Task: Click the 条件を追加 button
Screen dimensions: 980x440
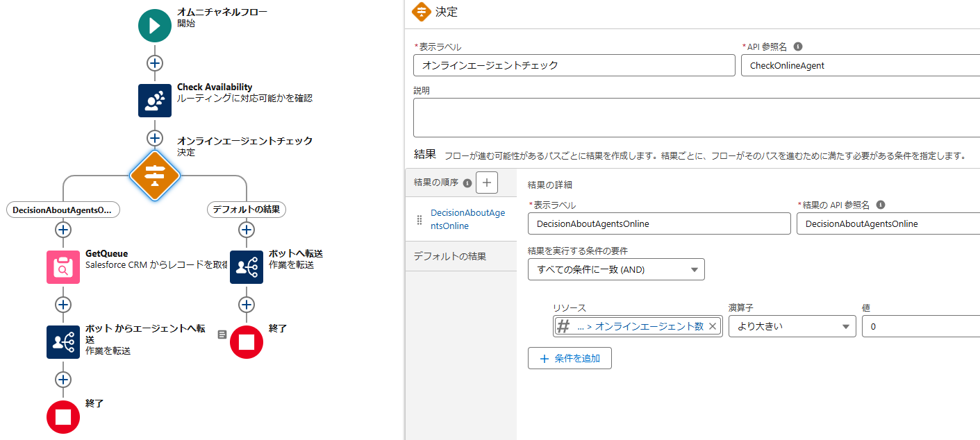Action: point(570,358)
